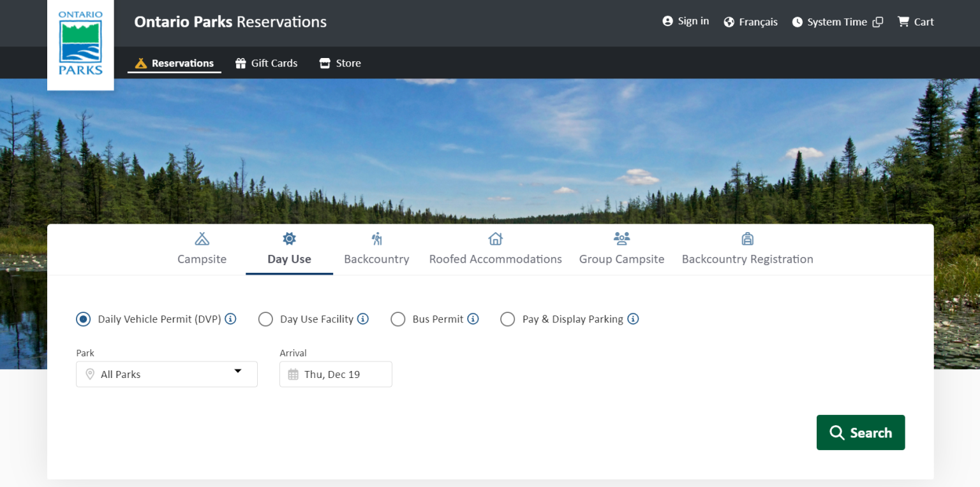This screenshot has height=487, width=980.
Task: Open the Bus Permit info icon
Action: tap(473, 319)
